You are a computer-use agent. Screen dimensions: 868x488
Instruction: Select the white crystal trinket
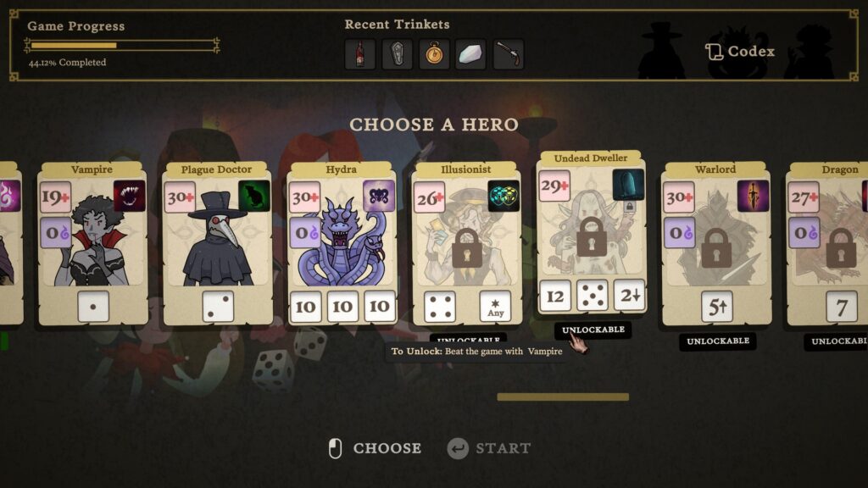[x=470, y=54]
